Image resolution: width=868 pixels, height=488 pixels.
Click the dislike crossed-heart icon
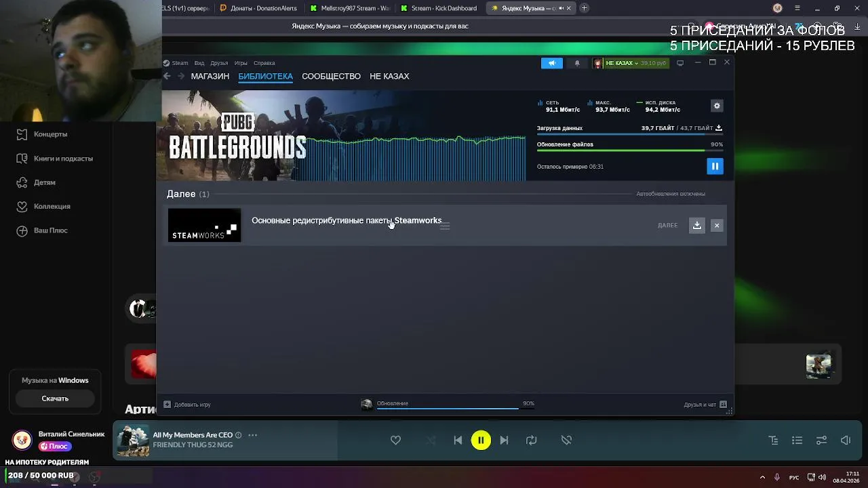pos(566,440)
